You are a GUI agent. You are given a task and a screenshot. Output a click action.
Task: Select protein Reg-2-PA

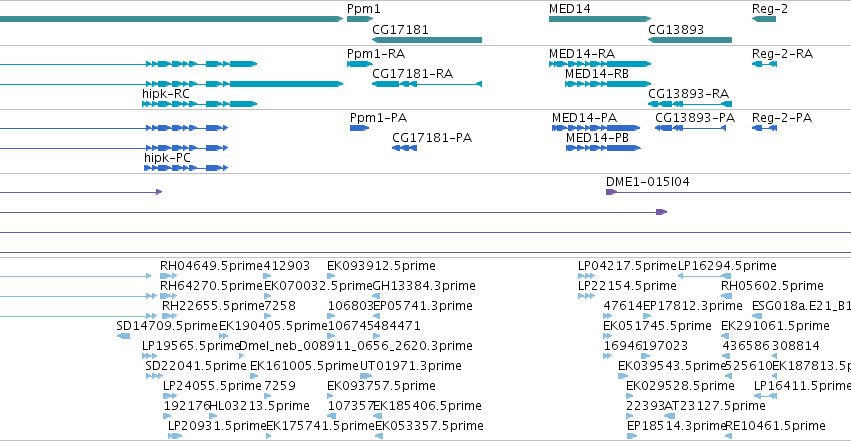(764, 128)
